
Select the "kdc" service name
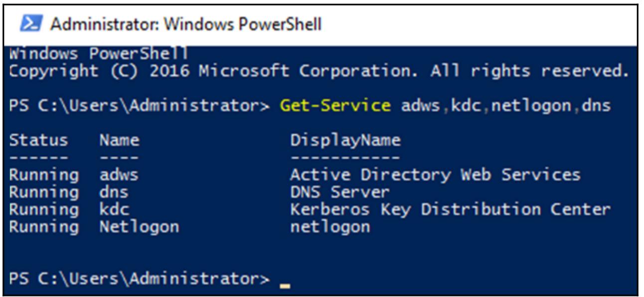(x=114, y=210)
